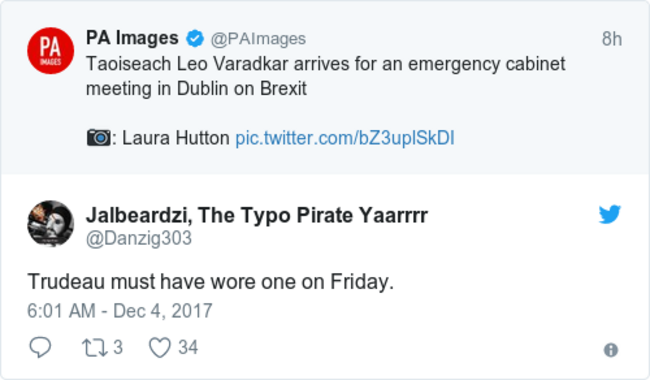The image size is (650, 380).
Task: Click the Trudeau must have wore one text
Action: pos(211,282)
